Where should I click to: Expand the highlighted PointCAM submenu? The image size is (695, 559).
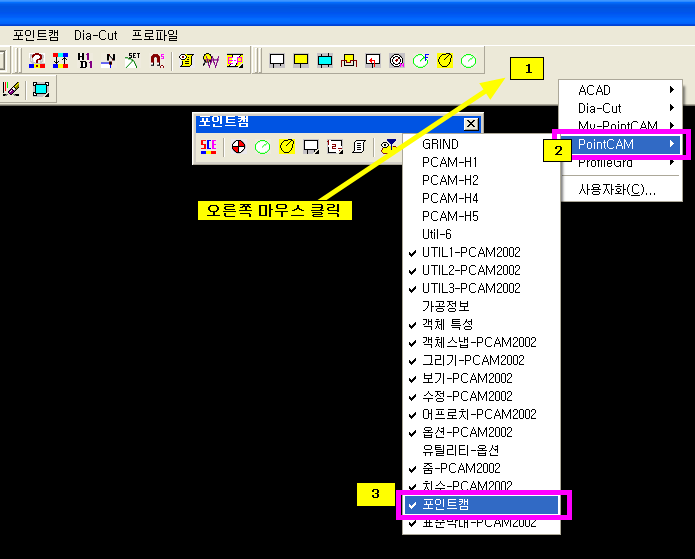pos(621,144)
